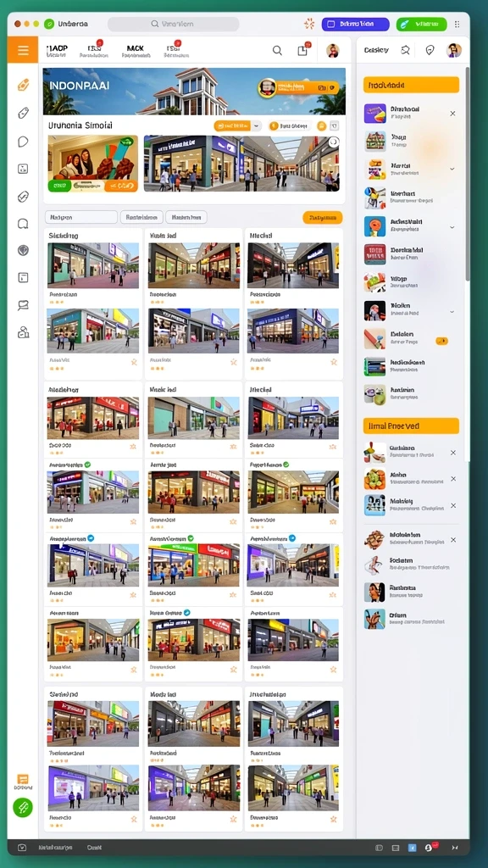488x868 pixels.
Task: Click the orange button right of filter row
Action: point(323,218)
